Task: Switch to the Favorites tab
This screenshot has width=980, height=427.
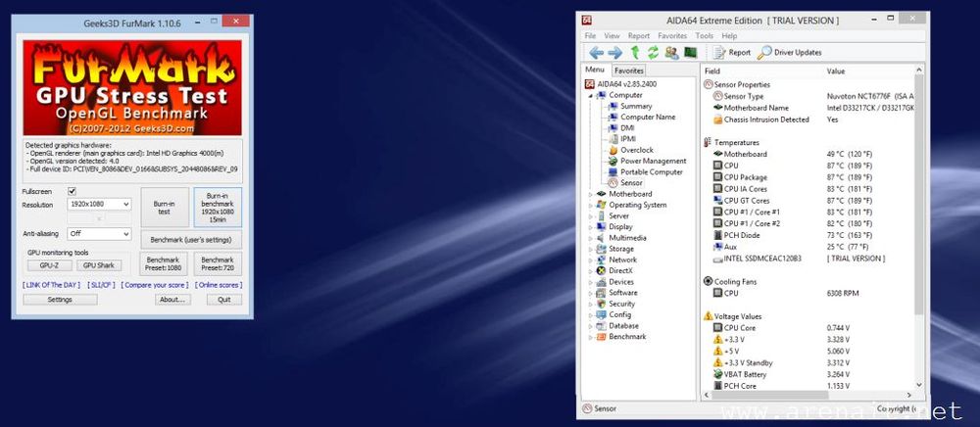Action: pos(629,71)
